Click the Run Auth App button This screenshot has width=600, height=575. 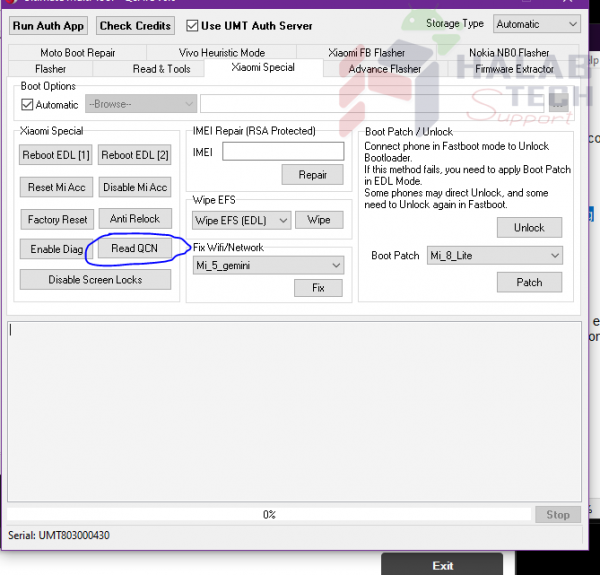click(x=48, y=26)
